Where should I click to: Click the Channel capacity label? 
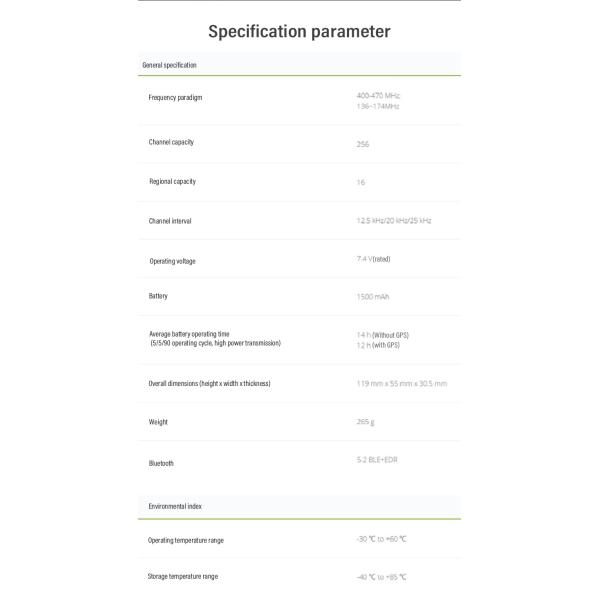click(171, 142)
